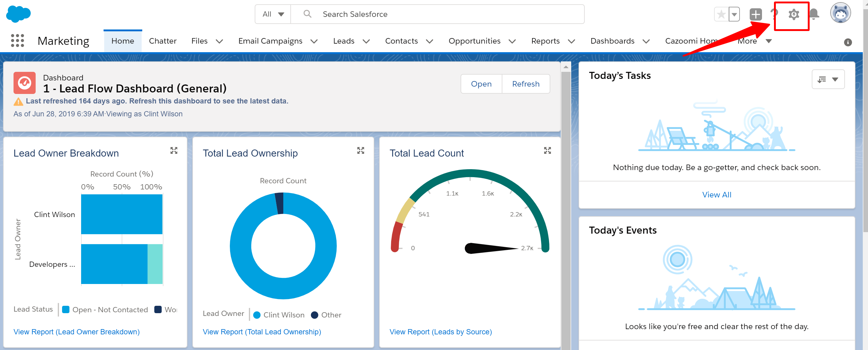Click the Lead Owner Breakdown title
Screen dimensions: 868x350
(66, 153)
